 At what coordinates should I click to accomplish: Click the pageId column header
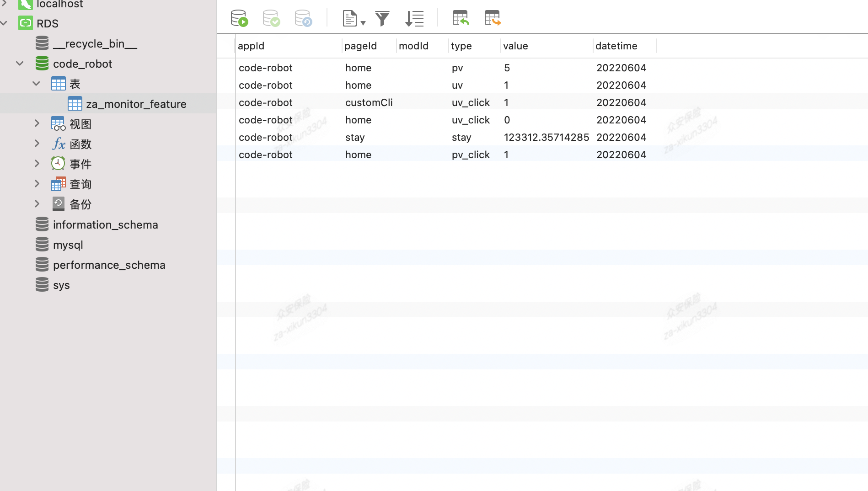369,46
